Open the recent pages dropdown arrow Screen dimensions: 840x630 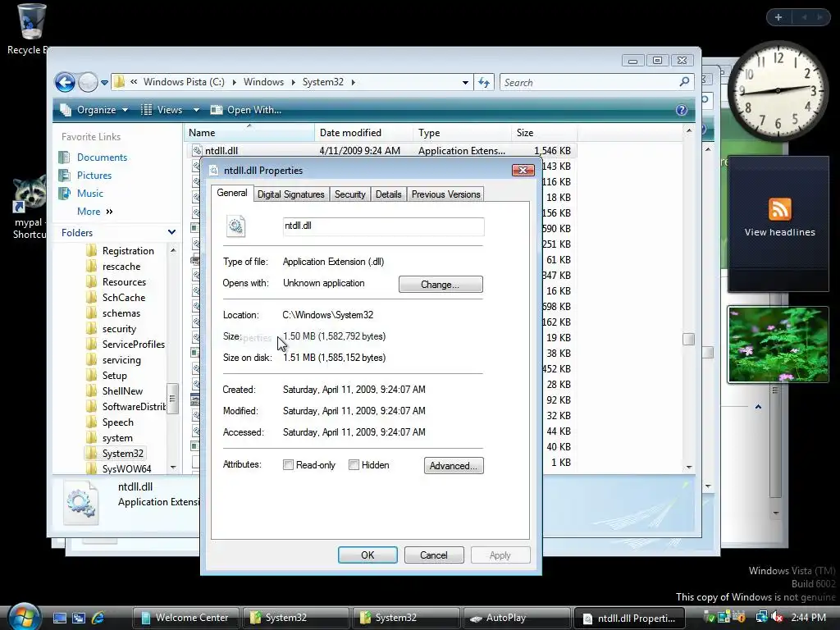tap(104, 83)
